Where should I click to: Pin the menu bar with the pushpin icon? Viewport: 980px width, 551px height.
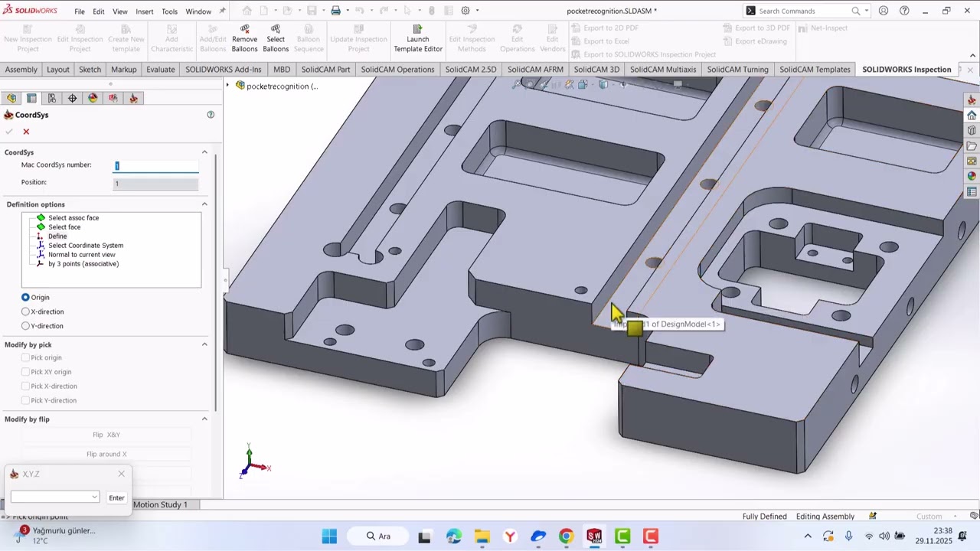(x=222, y=11)
